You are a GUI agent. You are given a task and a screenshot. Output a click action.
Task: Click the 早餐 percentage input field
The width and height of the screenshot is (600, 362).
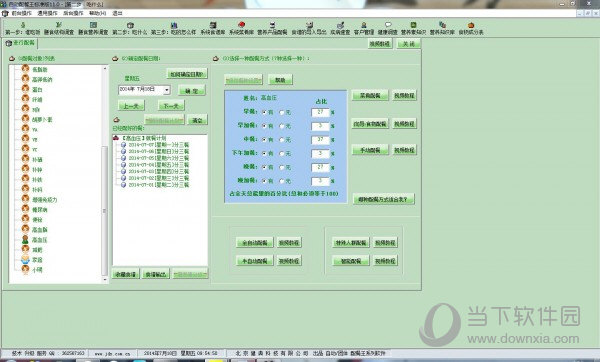(x=320, y=112)
